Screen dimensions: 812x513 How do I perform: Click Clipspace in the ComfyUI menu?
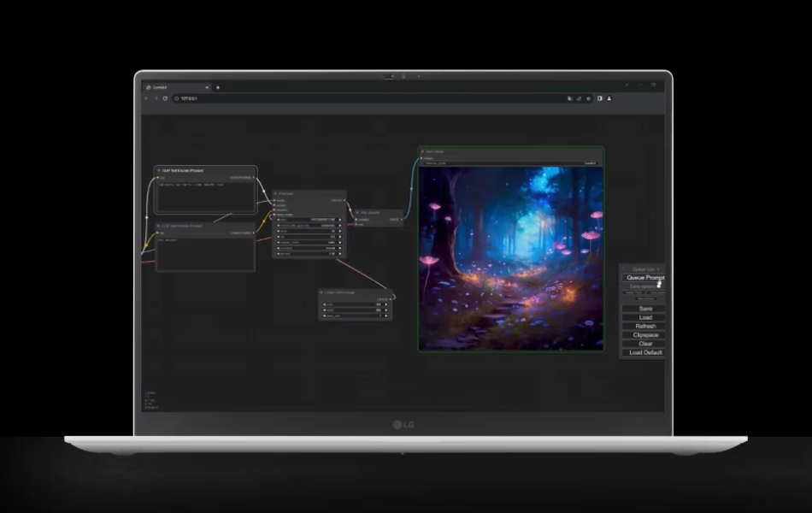(644, 335)
